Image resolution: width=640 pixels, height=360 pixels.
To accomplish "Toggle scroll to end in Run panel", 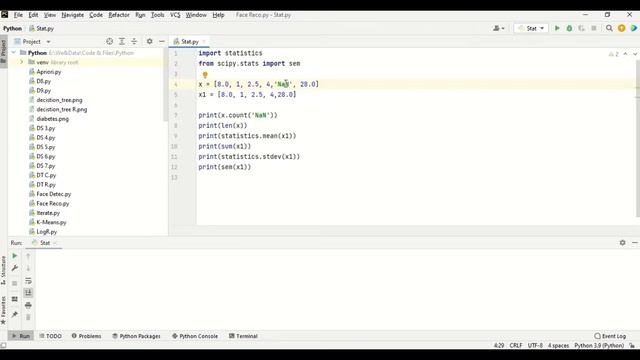I will (x=28, y=293).
